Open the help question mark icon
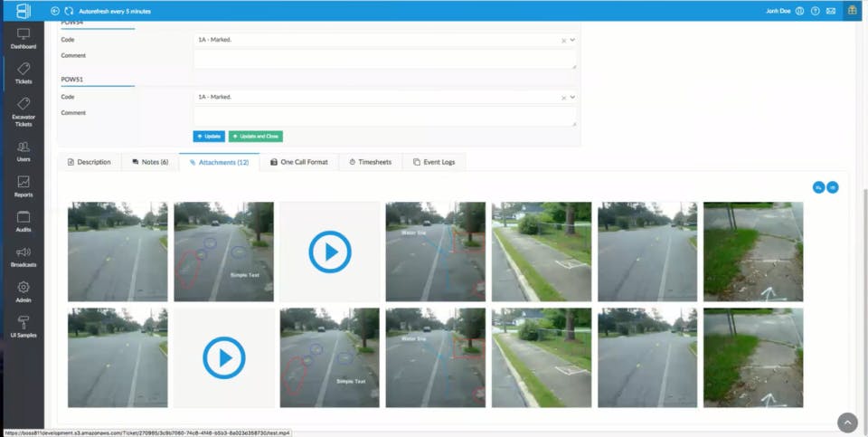Screen dimensions: 868x437 click(815, 11)
